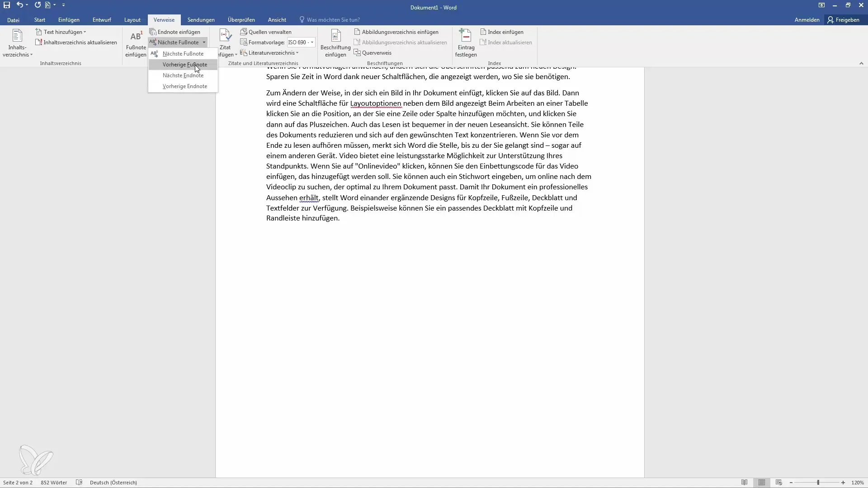Switch to the Start tab
Image resolution: width=868 pixels, height=488 pixels.
(x=39, y=20)
